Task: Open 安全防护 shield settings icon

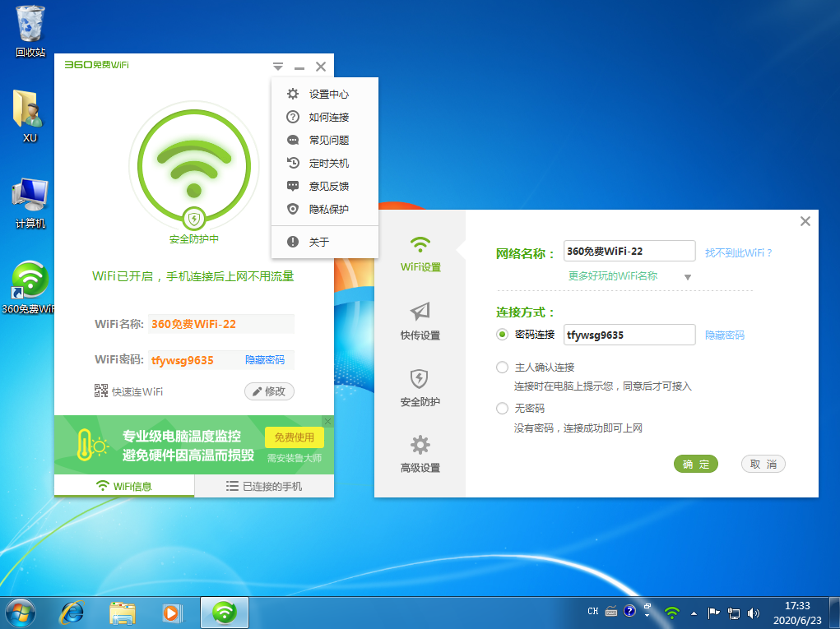Action: click(420, 379)
